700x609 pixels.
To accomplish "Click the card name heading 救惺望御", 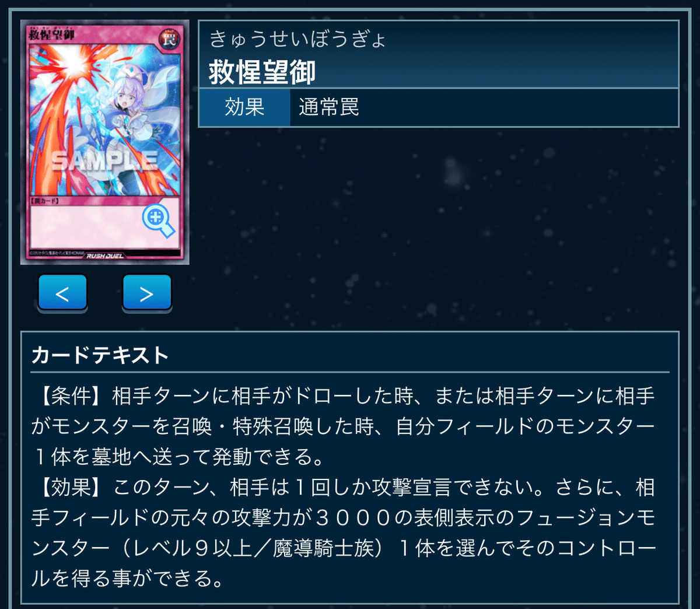I will tap(262, 72).
